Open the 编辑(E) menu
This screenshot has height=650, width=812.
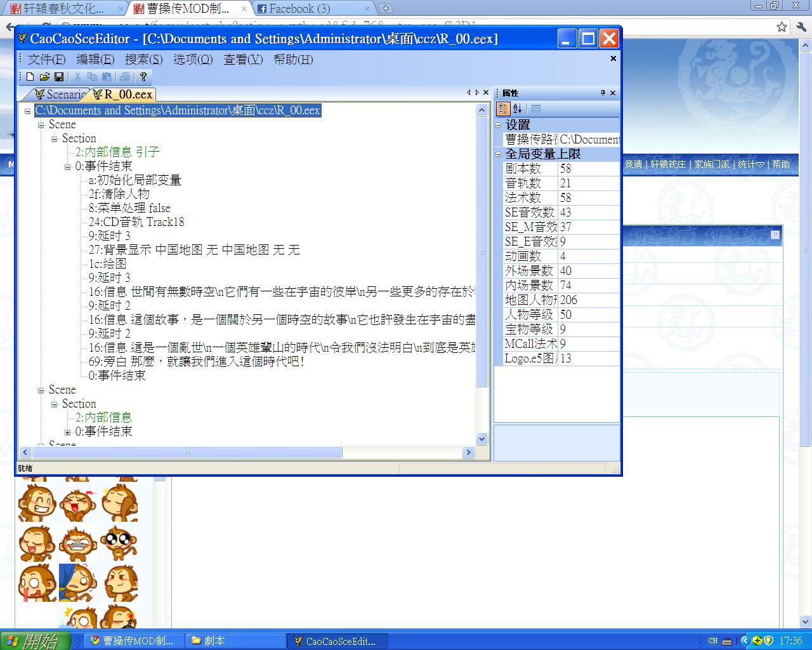[x=95, y=59]
